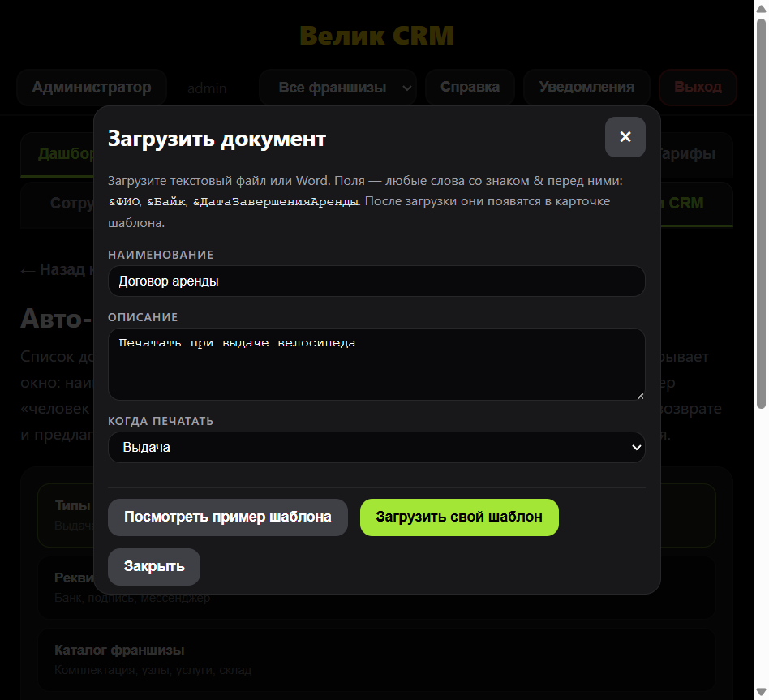Image resolution: width=769 pixels, height=700 pixels.
Task: Click the admin username text
Action: [x=207, y=88]
